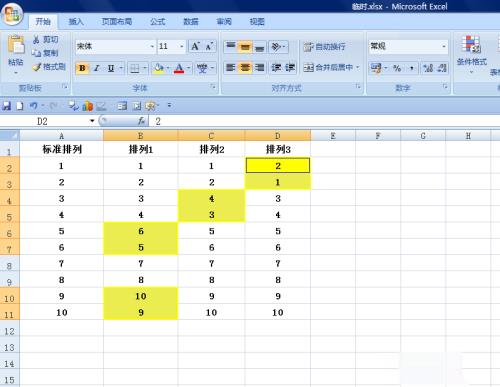Image resolution: width=500 pixels, height=387 pixels.
Task: Click the fill color paint bucket icon
Action: [158, 68]
